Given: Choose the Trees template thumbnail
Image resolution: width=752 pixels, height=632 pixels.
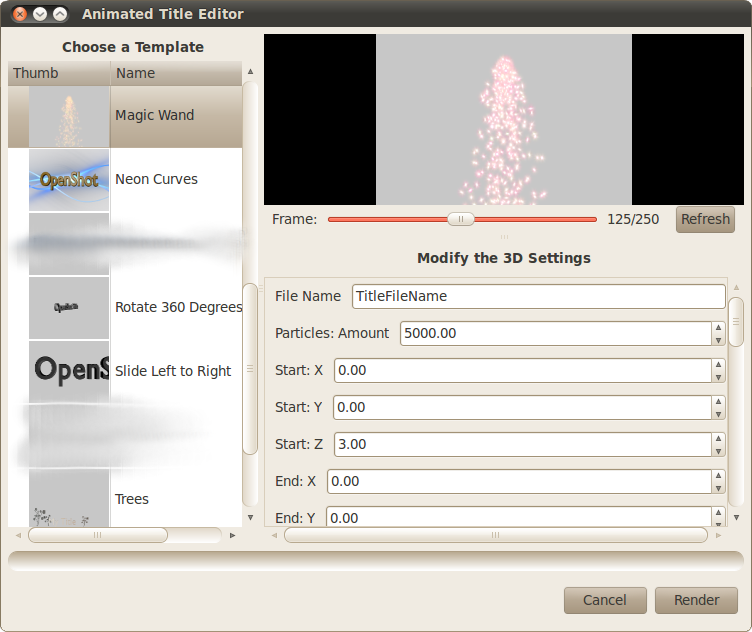Looking at the screenshot, I should [x=69, y=499].
